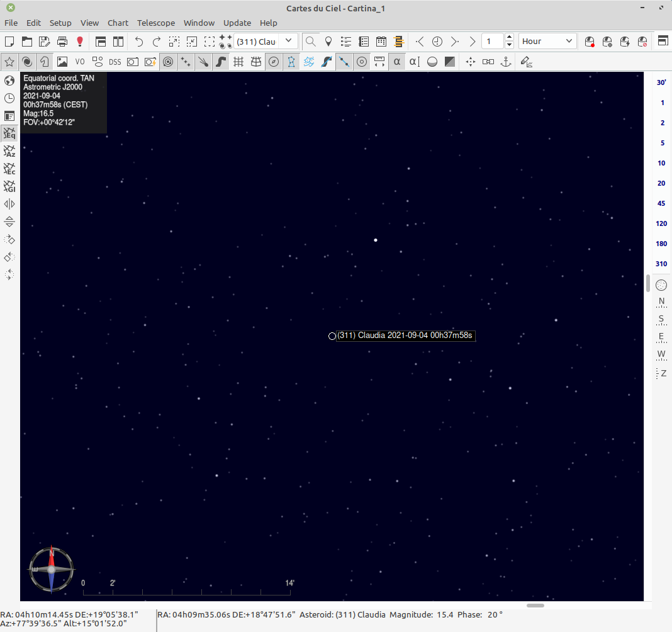
Task: Flip the chart vertically
Action: [x=9, y=222]
